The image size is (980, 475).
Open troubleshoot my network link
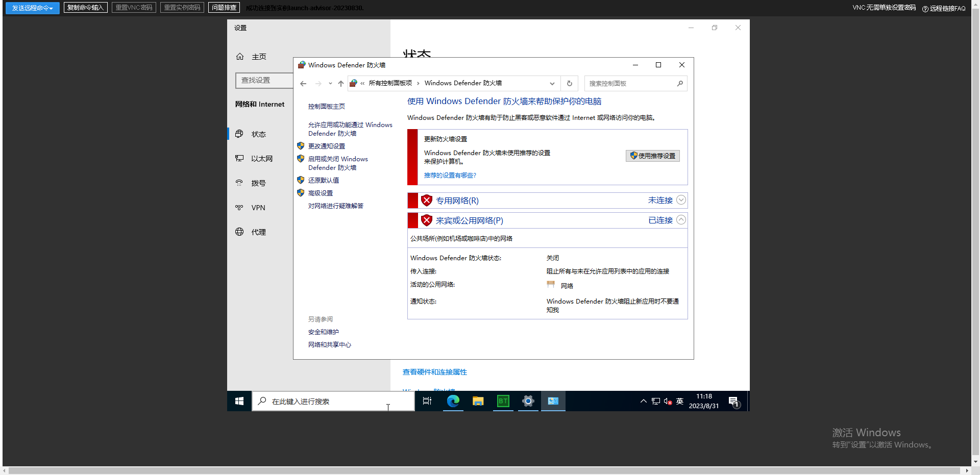coord(336,206)
